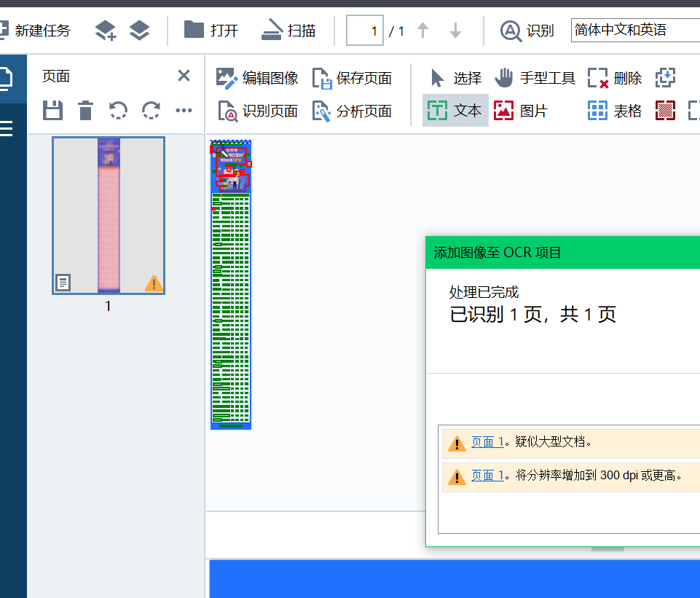Rotate page counterclockwise
Viewport: 700px width, 598px height.
[x=118, y=110]
